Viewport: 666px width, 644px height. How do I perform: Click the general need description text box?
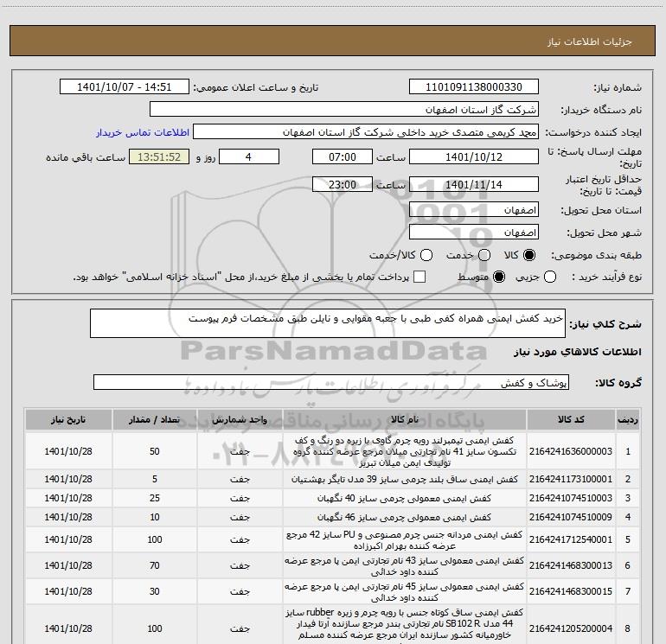pos(328,323)
